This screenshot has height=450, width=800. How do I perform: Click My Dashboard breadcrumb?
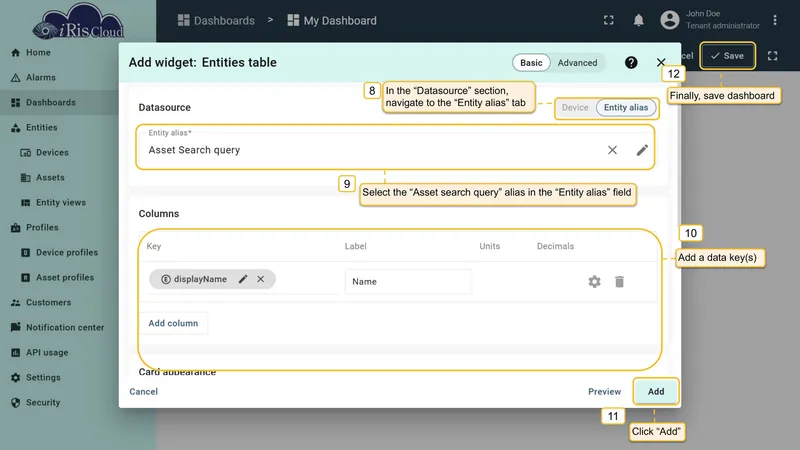click(332, 20)
